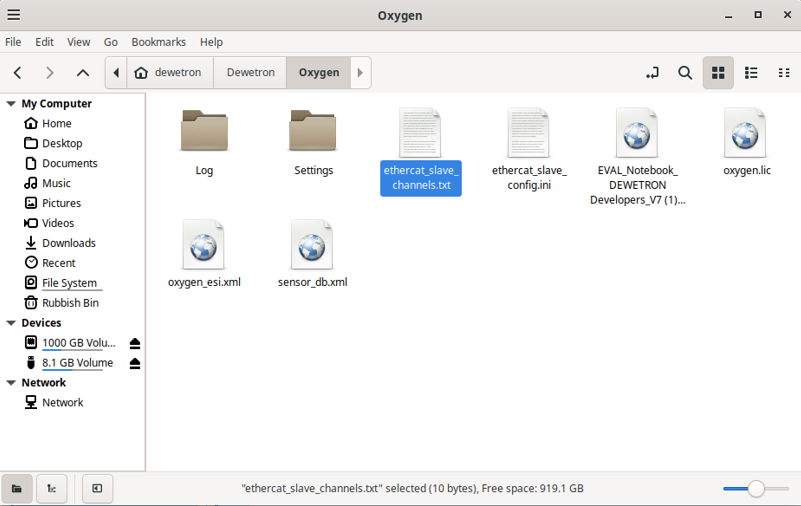
Task: Navigate to Dewetron breadcrumb folder
Action: coord(250,73)
